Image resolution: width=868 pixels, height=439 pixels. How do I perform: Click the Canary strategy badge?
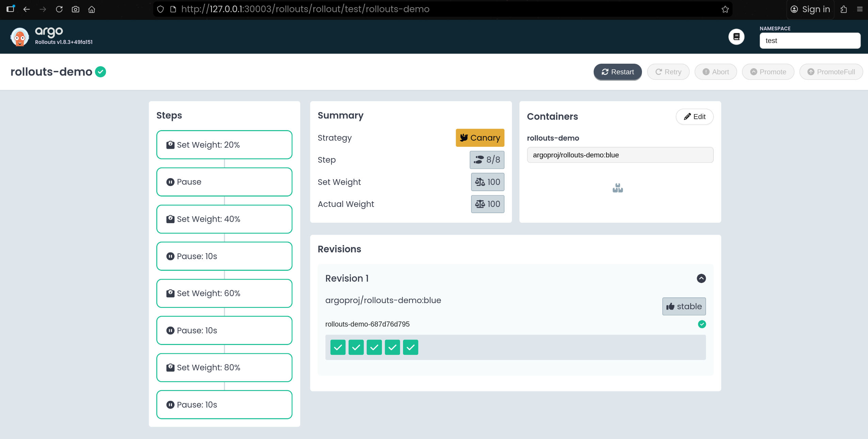click(x=480, y=138)
